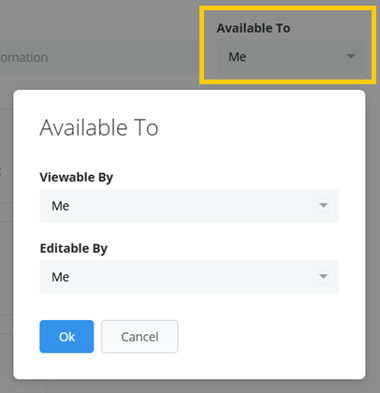Click the dimmed text field ending in "omation"
This screenshot has width=380, height=393.
pos(99,57)
